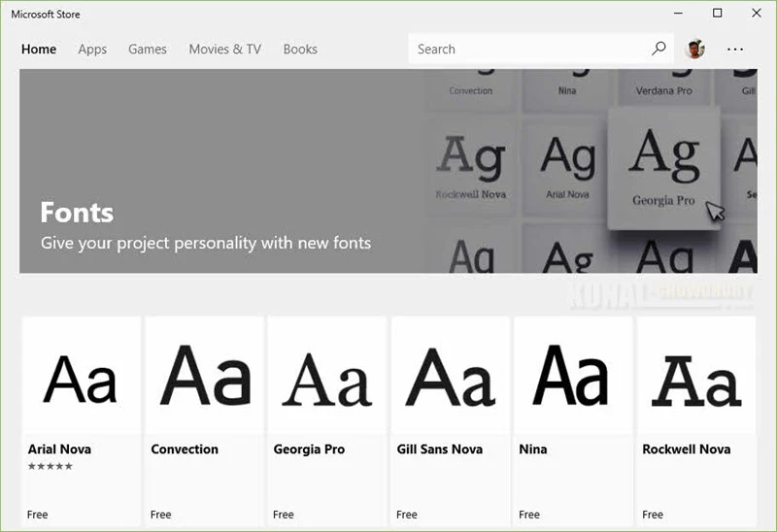Viewport: 777px width, 532px height.
Task: Switch to the Home tab
Action: click(39, 50)
